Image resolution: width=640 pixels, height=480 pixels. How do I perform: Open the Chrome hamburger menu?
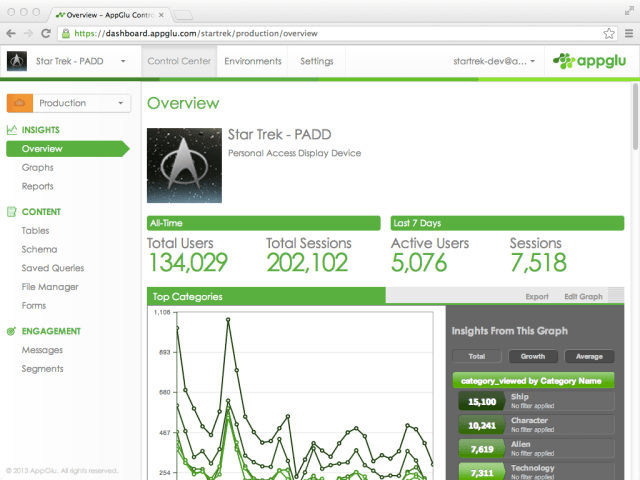(626, 33)
